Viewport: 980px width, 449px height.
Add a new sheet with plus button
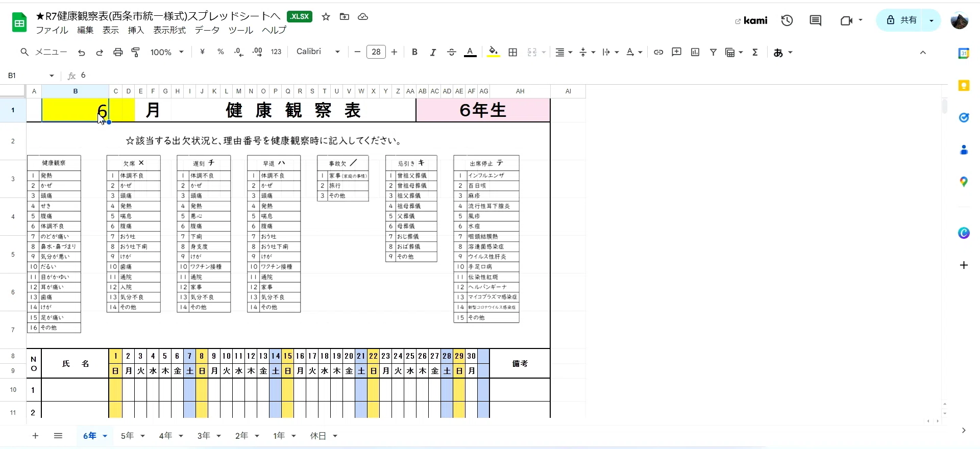point(35,436)
